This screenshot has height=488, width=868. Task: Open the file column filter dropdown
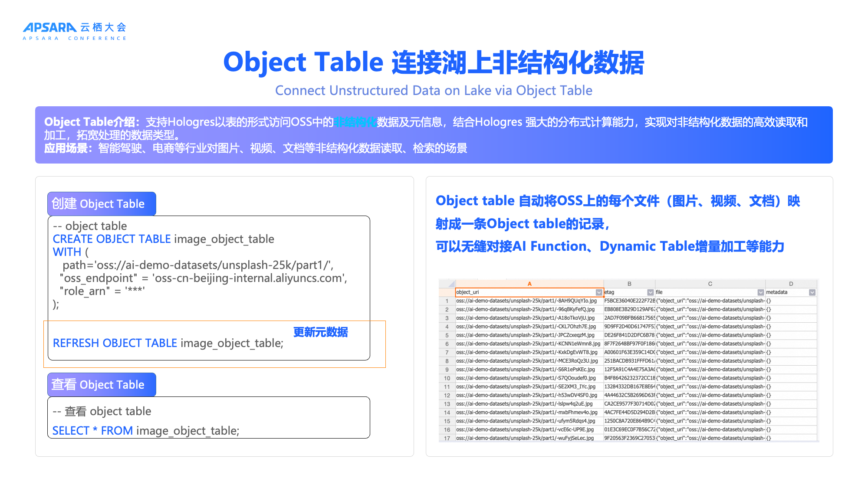[x=760, y=292]
